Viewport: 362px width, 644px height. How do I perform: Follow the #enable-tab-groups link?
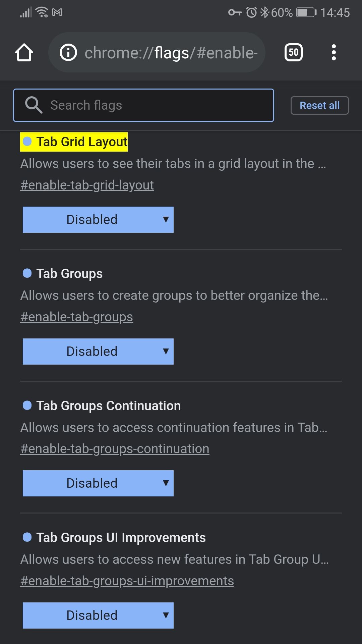77,317
